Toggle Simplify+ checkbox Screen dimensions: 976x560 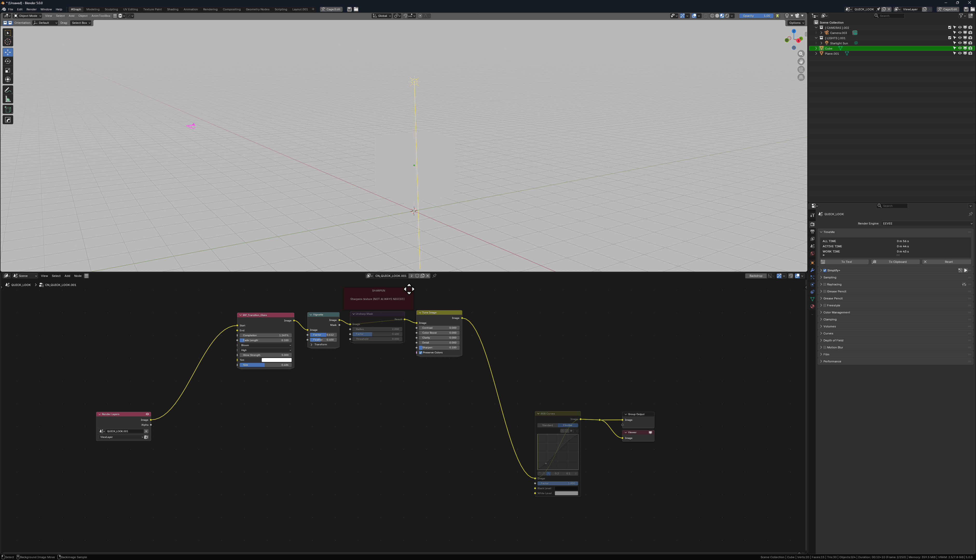[825, 270]
